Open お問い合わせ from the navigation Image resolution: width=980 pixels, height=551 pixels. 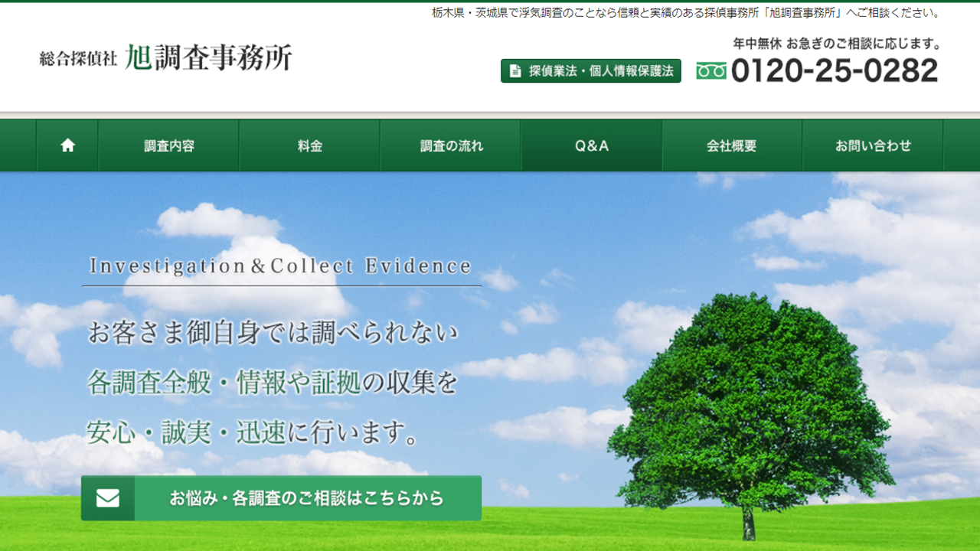click(873, 145)
